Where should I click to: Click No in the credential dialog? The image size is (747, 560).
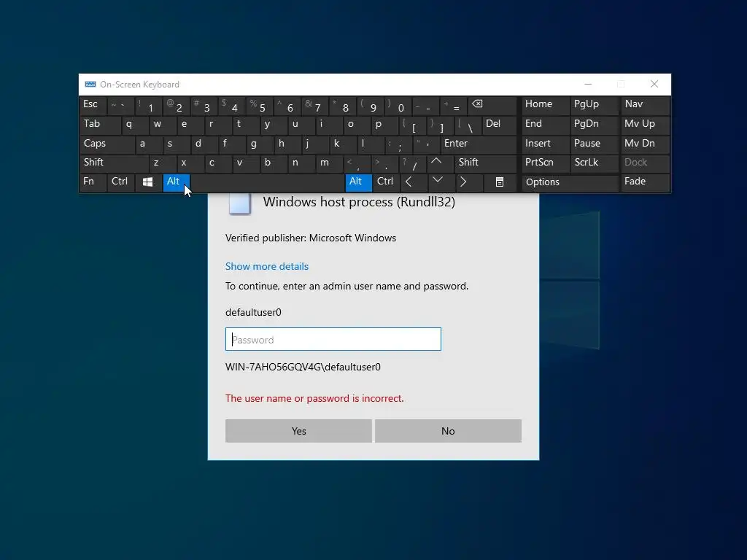click(x=449, y=431)
